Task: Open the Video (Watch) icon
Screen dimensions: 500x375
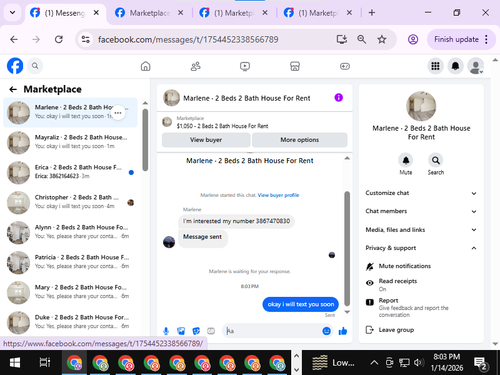Action: tap(245, 66)
